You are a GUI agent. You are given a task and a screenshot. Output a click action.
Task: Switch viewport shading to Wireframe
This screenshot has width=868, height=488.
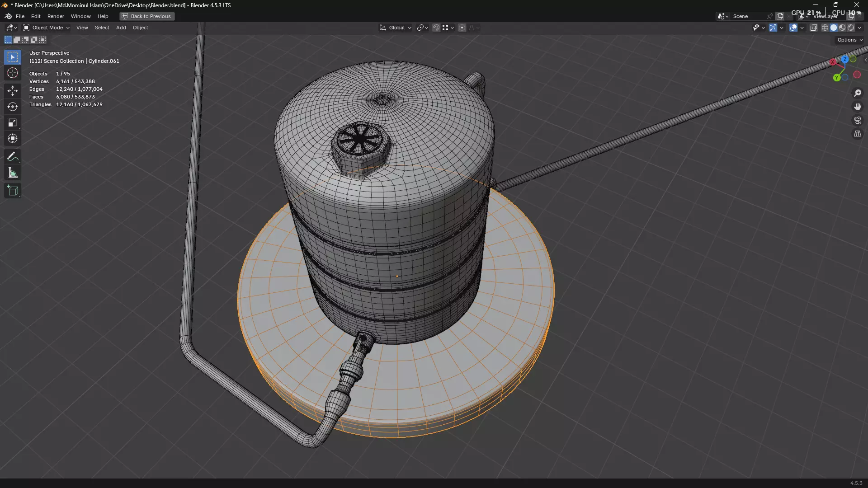pos(825,28)
